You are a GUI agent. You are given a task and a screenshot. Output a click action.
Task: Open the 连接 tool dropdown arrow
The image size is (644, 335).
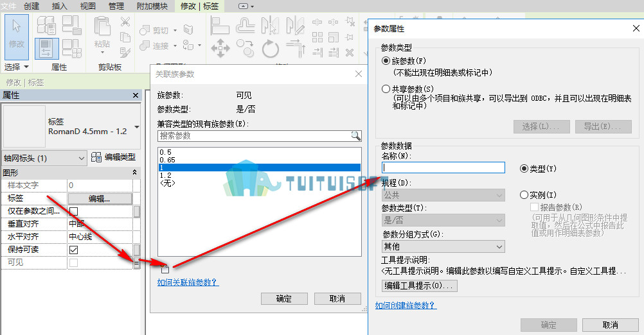point(175,46)
